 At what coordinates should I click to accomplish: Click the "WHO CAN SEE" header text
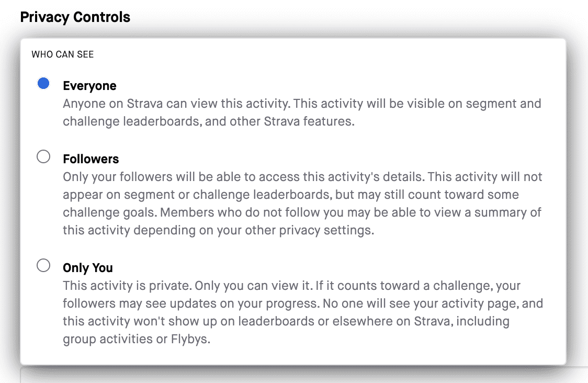(x=62, y=54)
